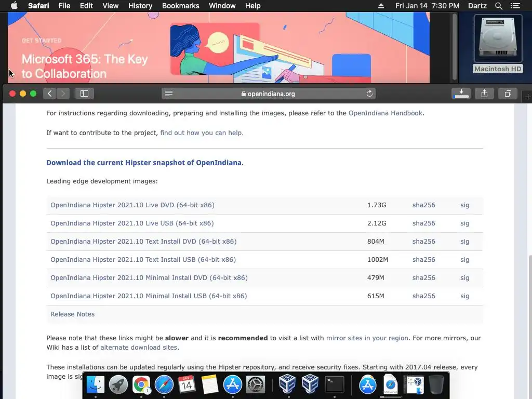Open the Window menu
Screen dimensions: 532x399
[x=222, y=6]
